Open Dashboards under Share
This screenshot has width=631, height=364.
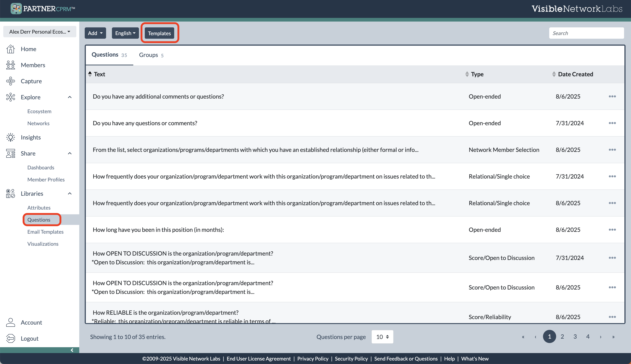(x=41, y=168)
